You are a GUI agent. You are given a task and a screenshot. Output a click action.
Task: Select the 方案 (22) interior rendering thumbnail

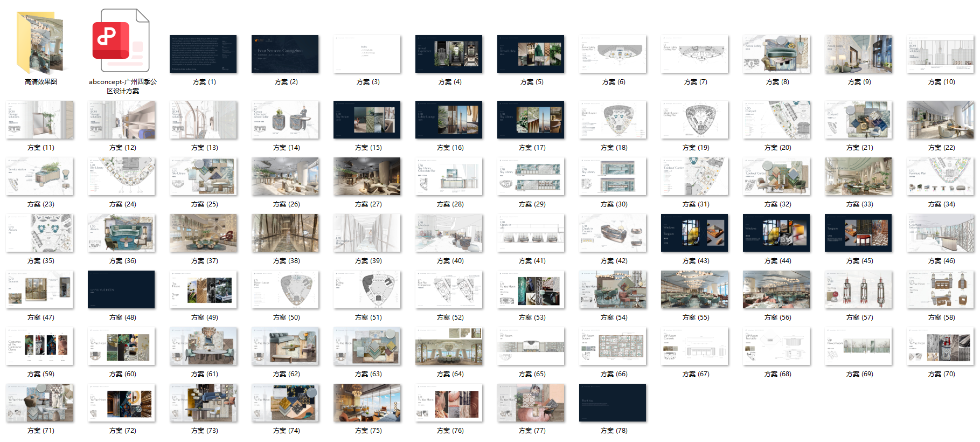coord(940,120)
